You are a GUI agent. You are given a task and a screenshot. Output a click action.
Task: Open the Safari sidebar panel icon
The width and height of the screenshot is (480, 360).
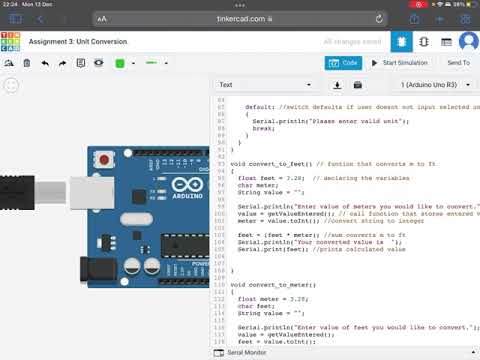15,19
